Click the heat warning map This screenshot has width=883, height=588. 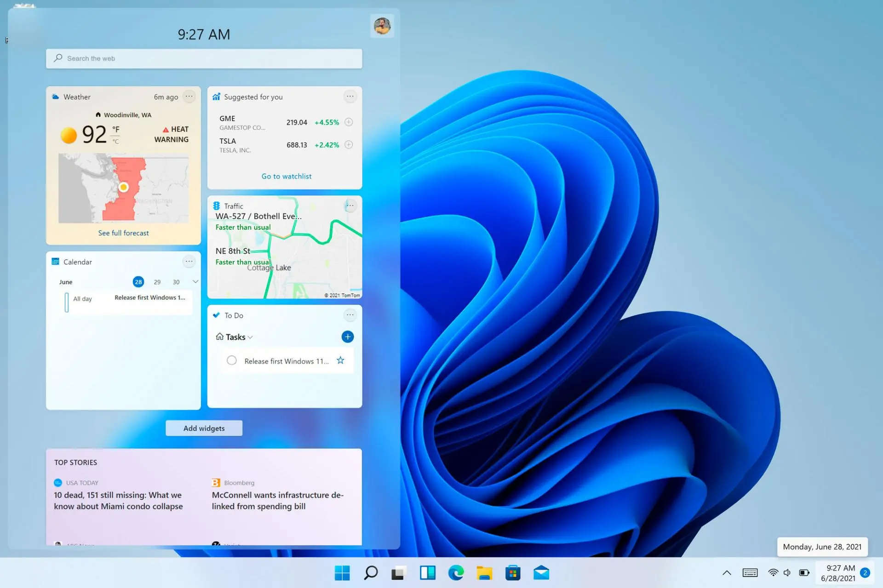(x=123, y=188)
